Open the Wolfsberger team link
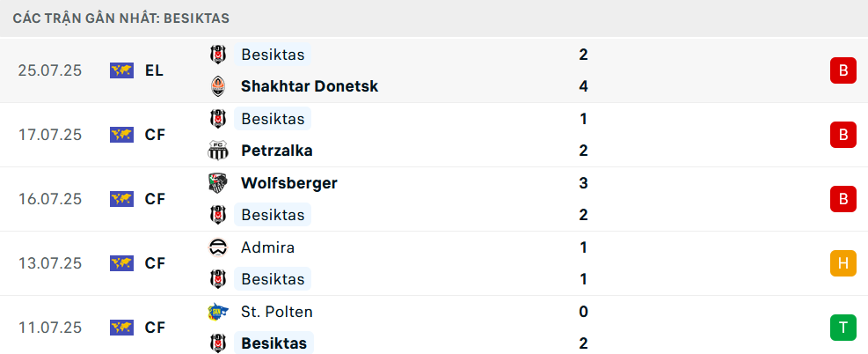This screenshot has width=868, height=354. click(x=289, y=183)
